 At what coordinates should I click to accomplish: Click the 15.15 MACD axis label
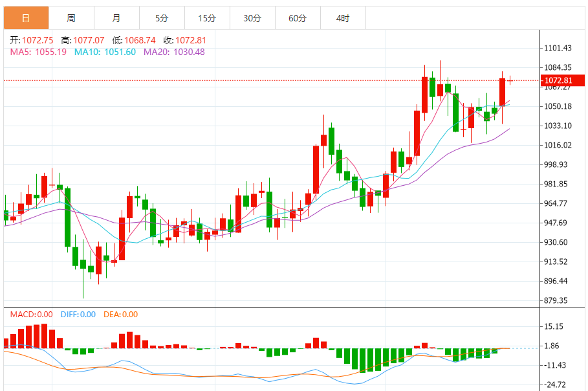pyautogui.click(x=554, y=326)
